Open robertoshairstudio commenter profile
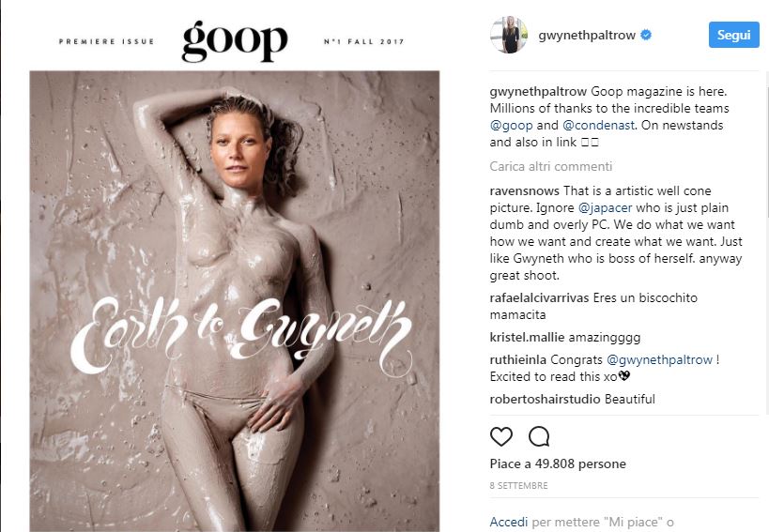The width and height of the screenshot is (769, 532). click(x=545, y=399)
